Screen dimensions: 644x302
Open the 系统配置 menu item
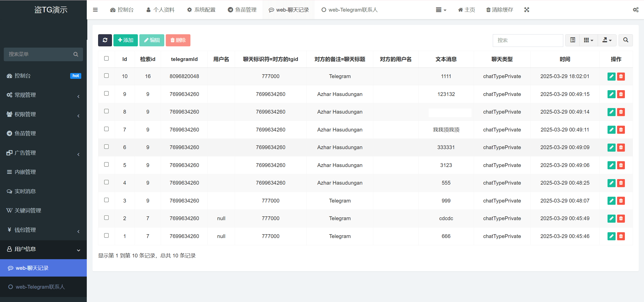click(201, 10)
